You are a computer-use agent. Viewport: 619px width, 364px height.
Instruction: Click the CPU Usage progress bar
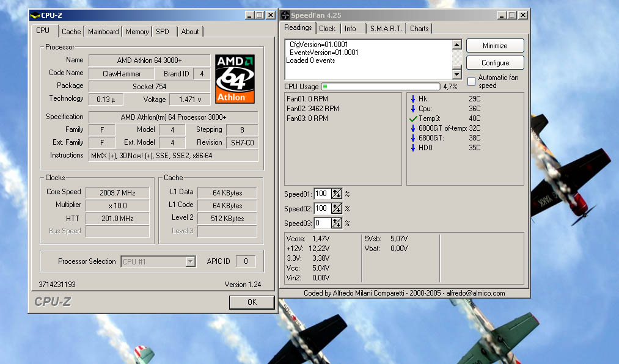[381, 86]
